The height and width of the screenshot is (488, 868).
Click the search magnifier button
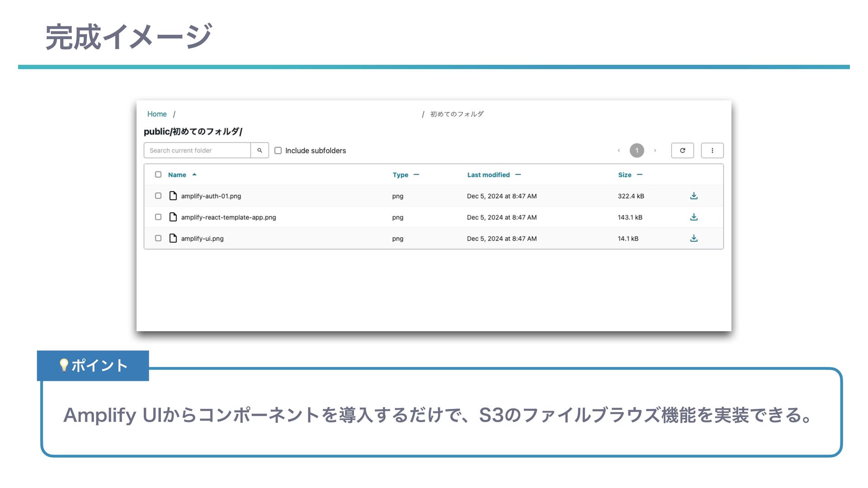click(259, 150)
